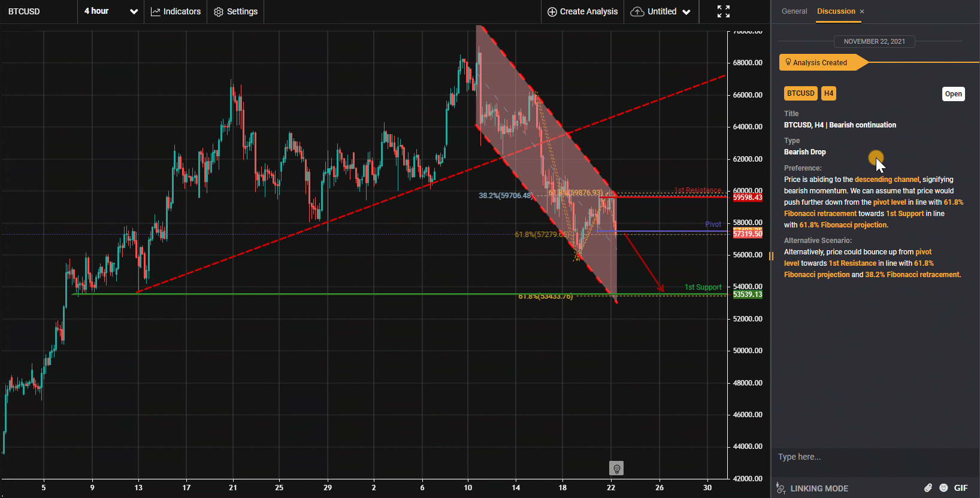980x498 pixels.
Task: Click the 53539.13 price tag
Action: point(748,294)
